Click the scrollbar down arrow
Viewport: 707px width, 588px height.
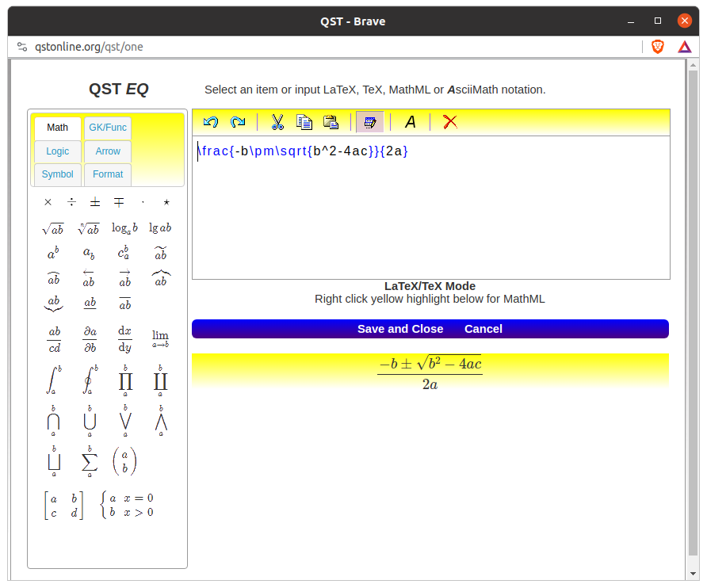click(693, 574)
